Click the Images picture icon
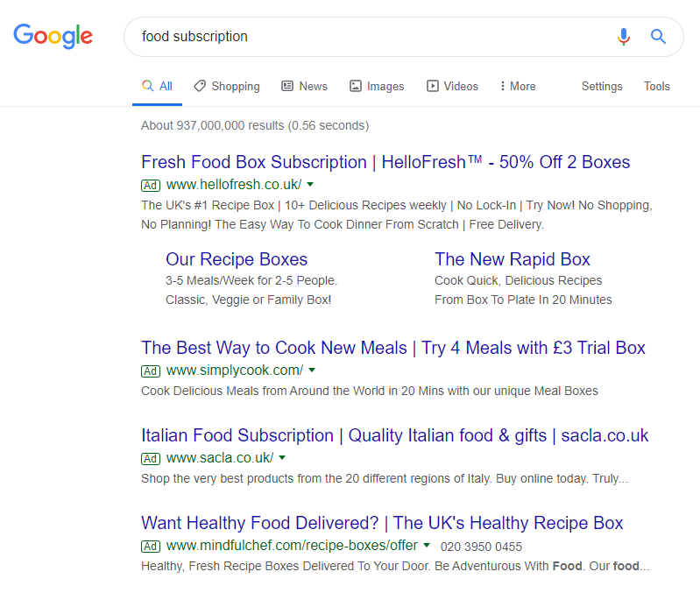 [356, 86]
